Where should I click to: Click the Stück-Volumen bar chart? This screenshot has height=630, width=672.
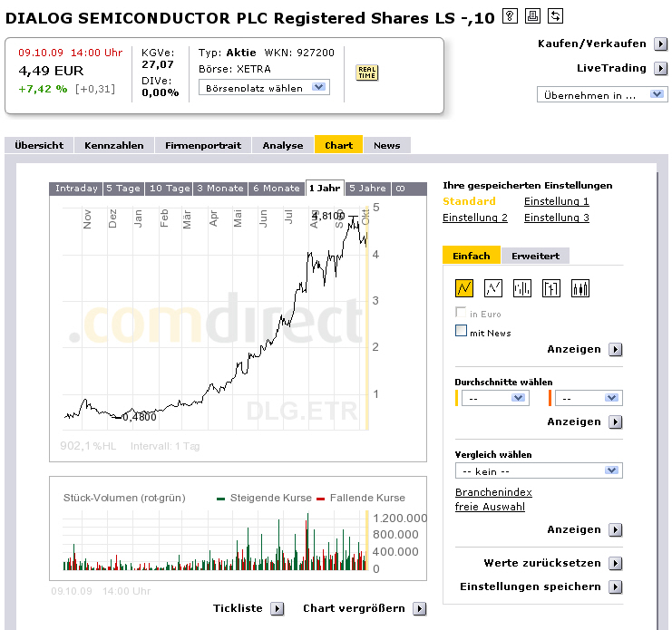[216, 541]
